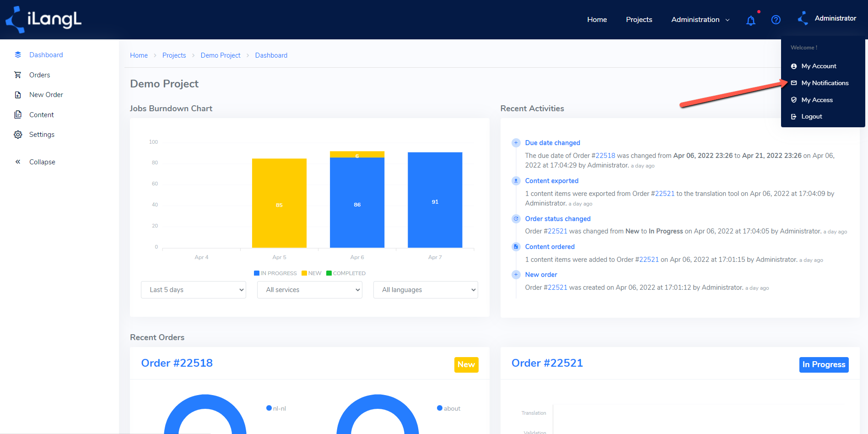Open the Last 5 days dropdown

[194, 290]
